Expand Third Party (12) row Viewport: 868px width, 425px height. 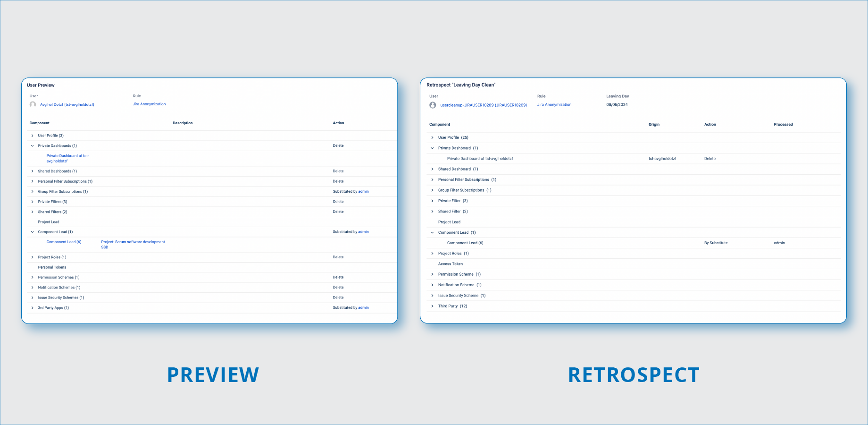click(432, 306)
